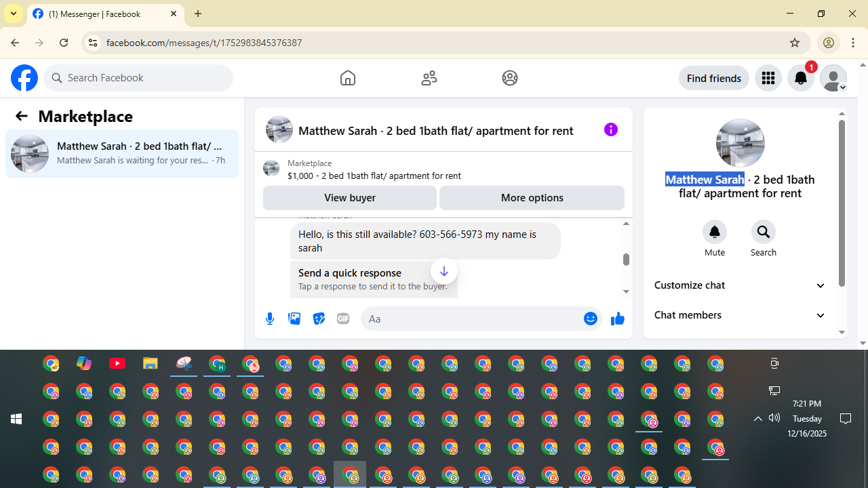Screen dimensions: 868x488
Task: Expand Customize chat section
Action: click(740, 285)
